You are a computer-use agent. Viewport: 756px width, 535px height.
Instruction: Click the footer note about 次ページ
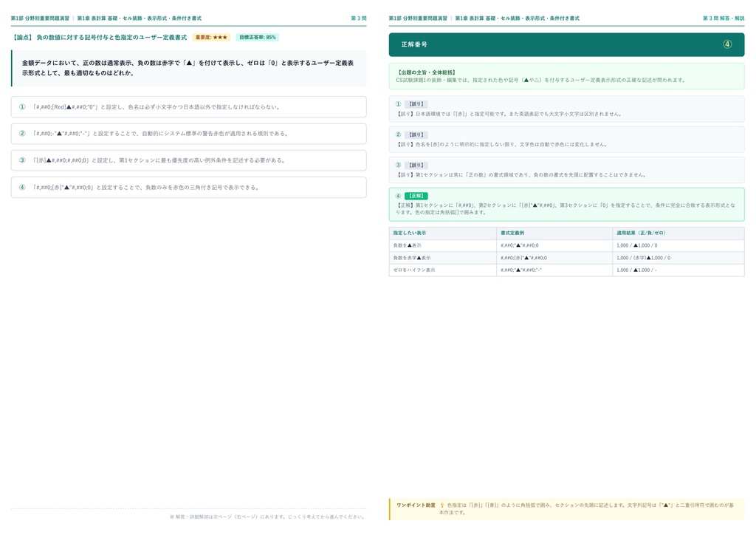(x=267, y=517)
